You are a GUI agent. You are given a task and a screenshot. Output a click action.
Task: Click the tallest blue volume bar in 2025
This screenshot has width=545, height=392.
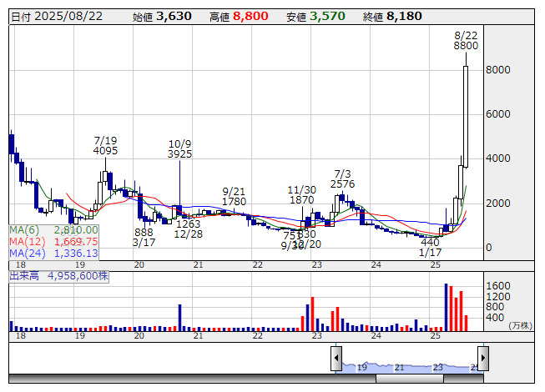(447, 307)
